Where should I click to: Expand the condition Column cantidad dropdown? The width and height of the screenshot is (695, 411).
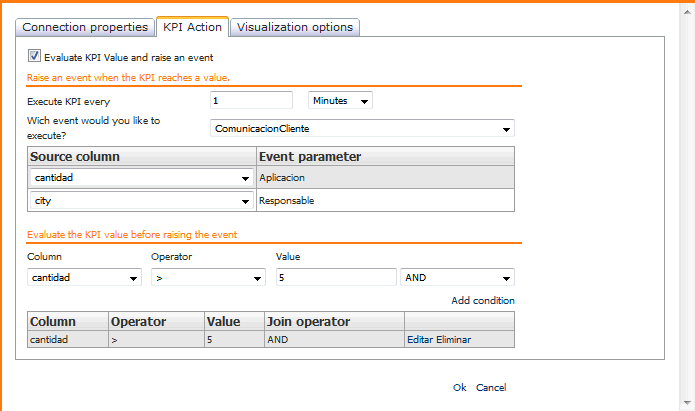84,277
